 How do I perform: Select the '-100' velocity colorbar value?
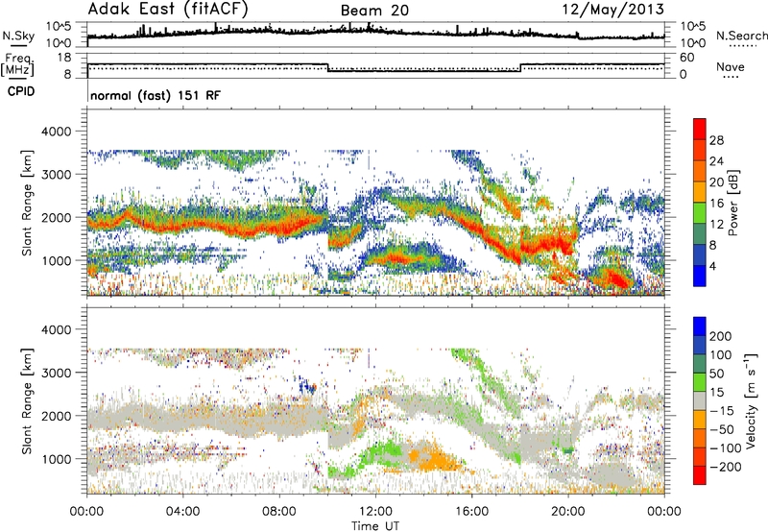click(x=726, y=448)
